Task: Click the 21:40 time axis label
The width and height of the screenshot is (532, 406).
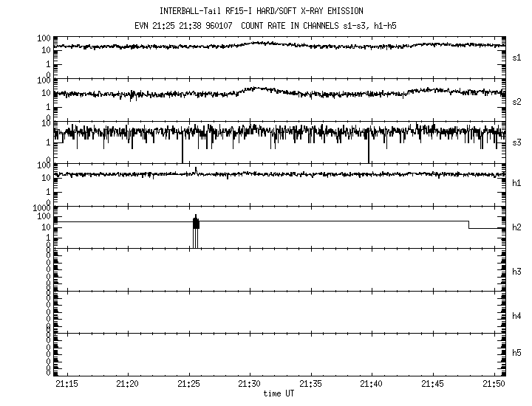Action: click(x=372, y=385)
